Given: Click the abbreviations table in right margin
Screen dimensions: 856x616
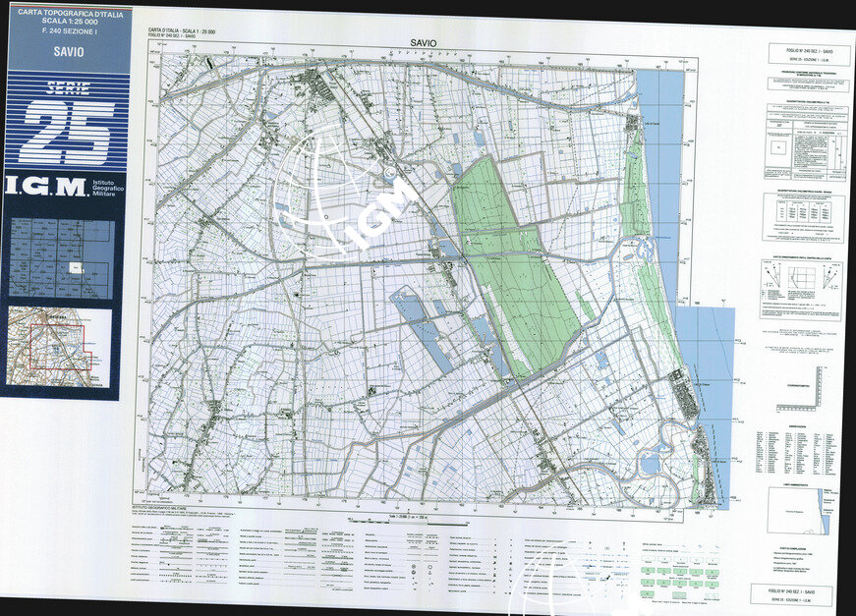Looking at the screenshot, I should [x=799, y=448].
